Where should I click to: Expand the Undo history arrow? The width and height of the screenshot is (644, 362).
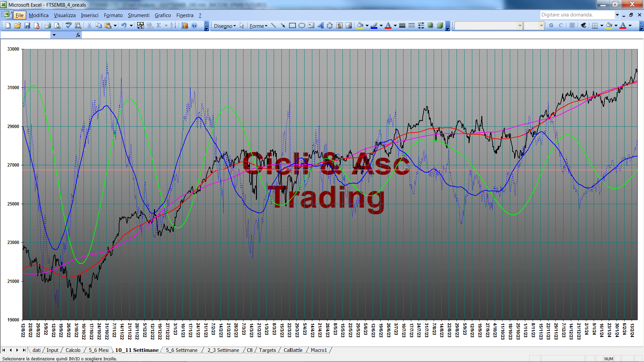click(x=131, y=25)
